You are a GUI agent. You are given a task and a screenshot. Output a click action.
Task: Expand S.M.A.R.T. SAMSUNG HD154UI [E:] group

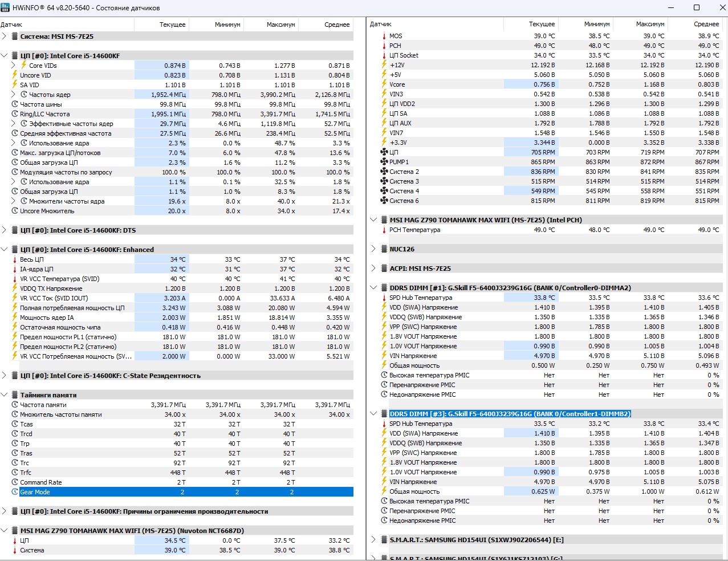pyautogui.click(x=373, y=540)
